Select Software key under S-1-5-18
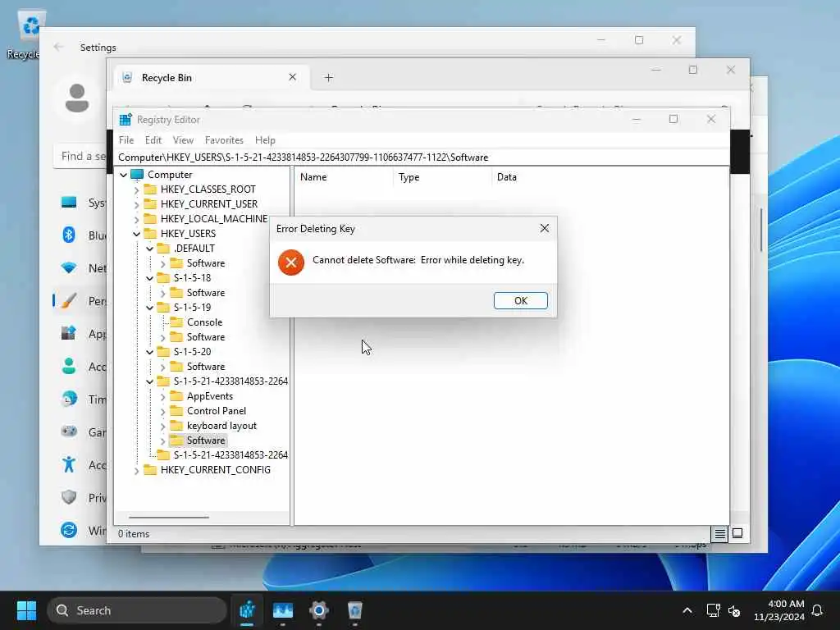The height and width of the screenshot is (630, 840). tap(206, 293)
